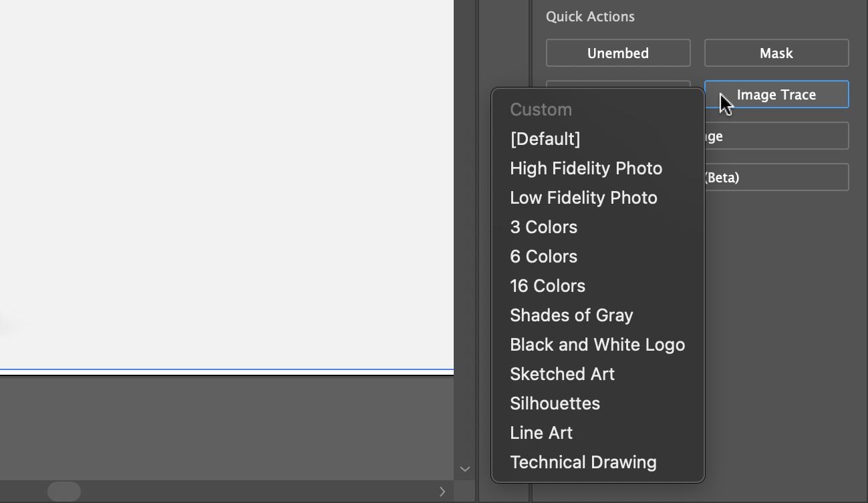Choose the 16 Colors trace preset
Image resolution: width=868 pixels, height=503 pixels.
click(547, 286)
